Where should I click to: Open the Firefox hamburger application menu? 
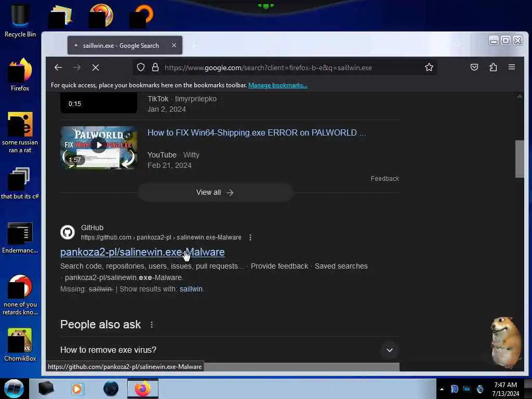(x=512, y=67)
